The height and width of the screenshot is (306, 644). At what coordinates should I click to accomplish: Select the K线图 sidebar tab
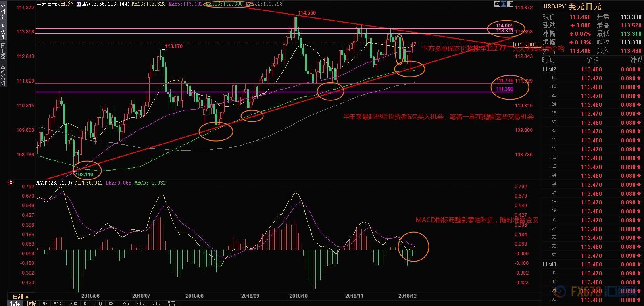coord(3,31)
